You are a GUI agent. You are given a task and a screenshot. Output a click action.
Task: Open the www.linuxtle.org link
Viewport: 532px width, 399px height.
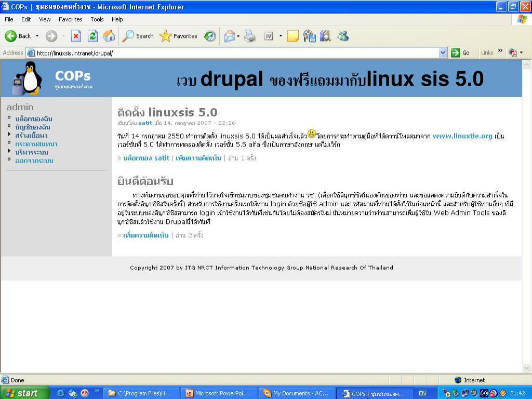coord(462,136)
